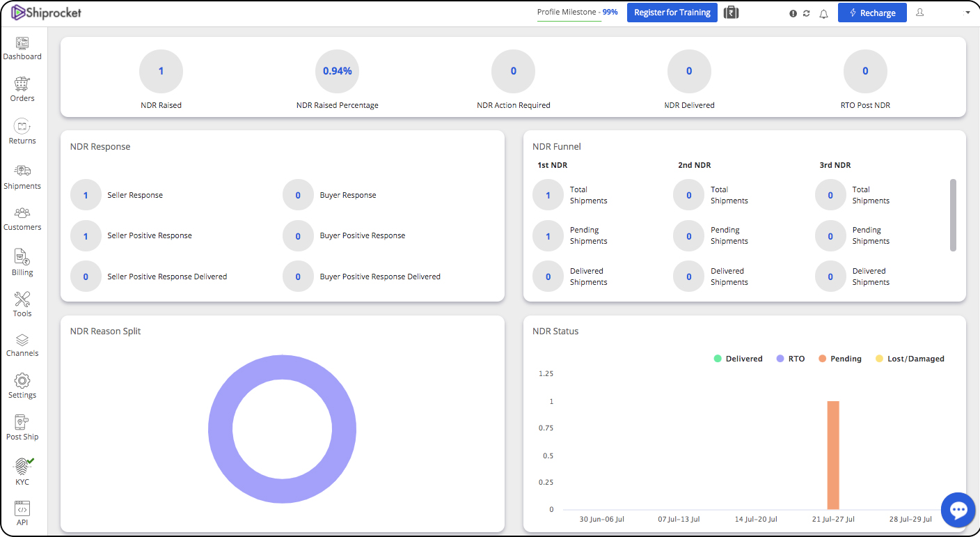Open the chat support bubble
The width and height of the screenshot is (980, 537).
click(x=958, y=510)
